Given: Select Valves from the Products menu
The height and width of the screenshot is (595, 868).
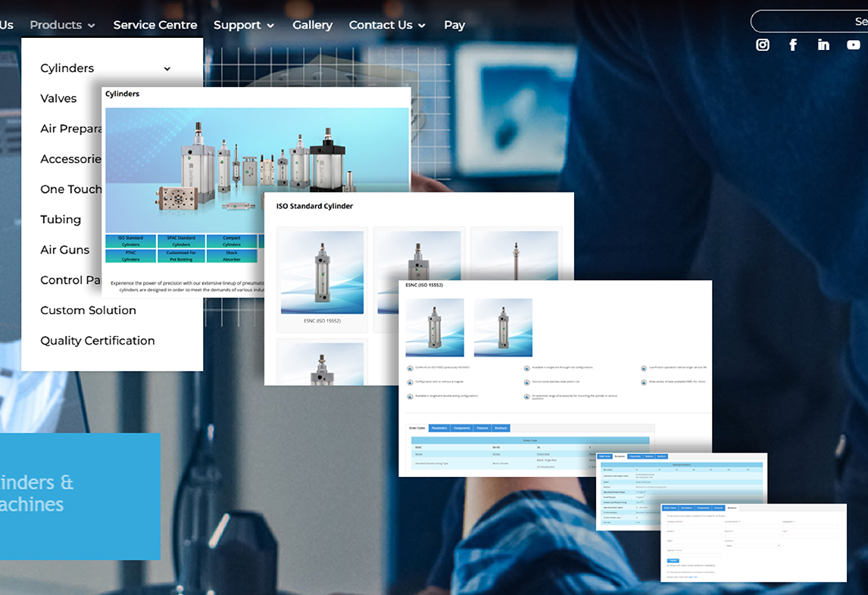Looking at the screenshot, I should coord(58,98).
